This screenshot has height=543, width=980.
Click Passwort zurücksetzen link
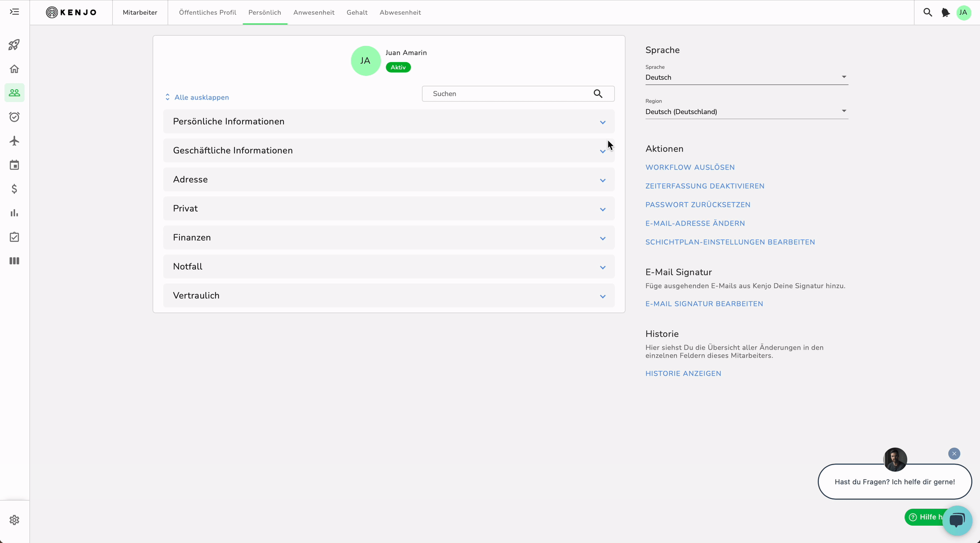coord(697,205)
